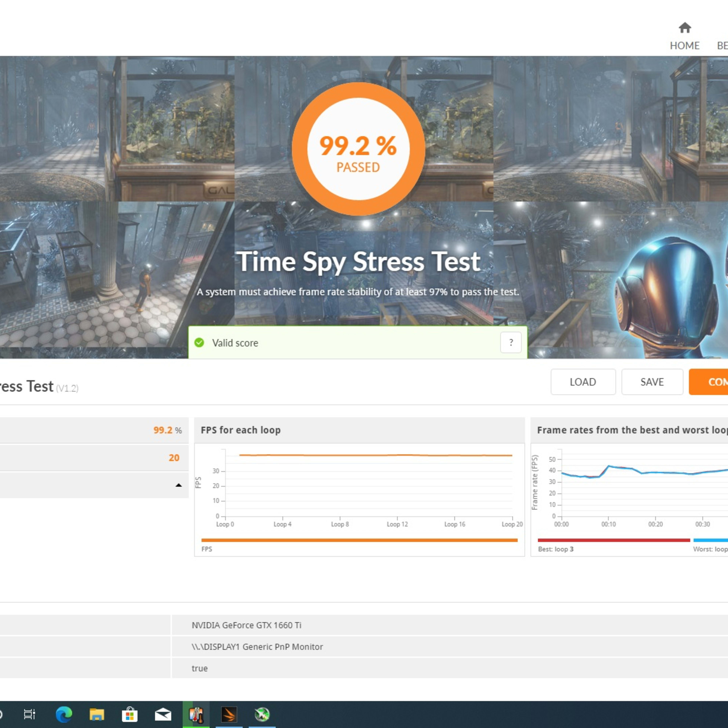Screen dimensions: 728x728
Task: Click the 99.2 % frame rate stability value
Action: point(167,430)
